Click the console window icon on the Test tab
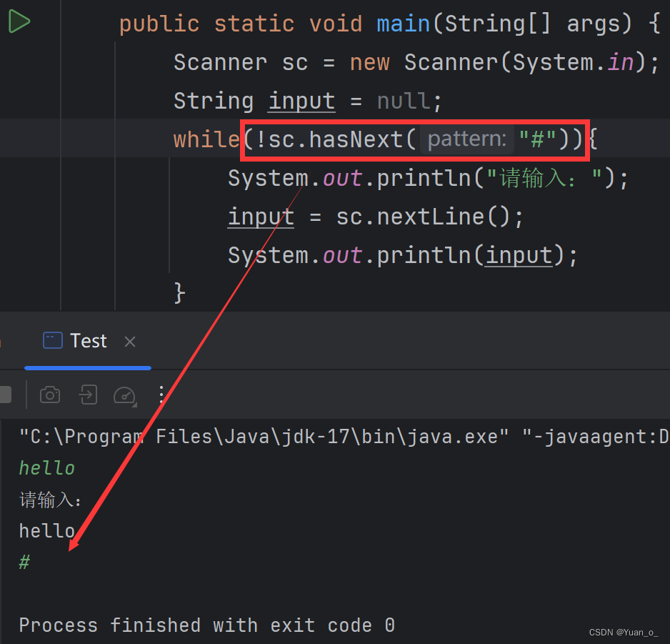 point(52,340)
